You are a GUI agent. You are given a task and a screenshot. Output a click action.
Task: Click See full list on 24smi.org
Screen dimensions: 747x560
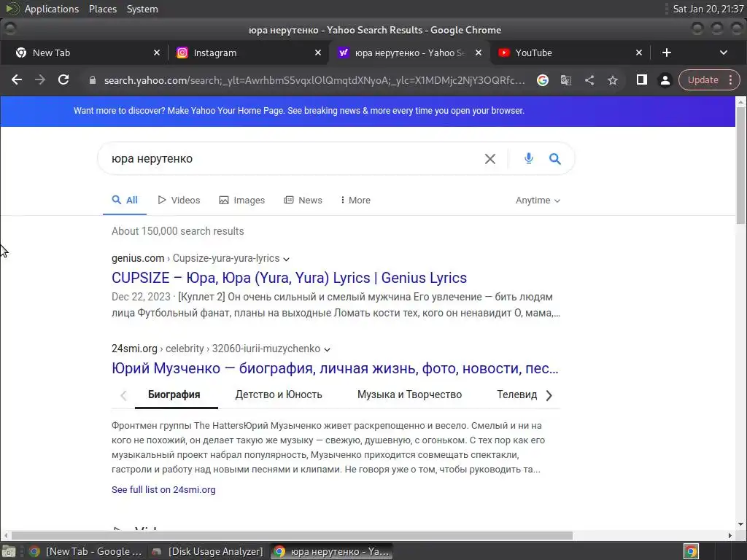click(x=163, y=489)
